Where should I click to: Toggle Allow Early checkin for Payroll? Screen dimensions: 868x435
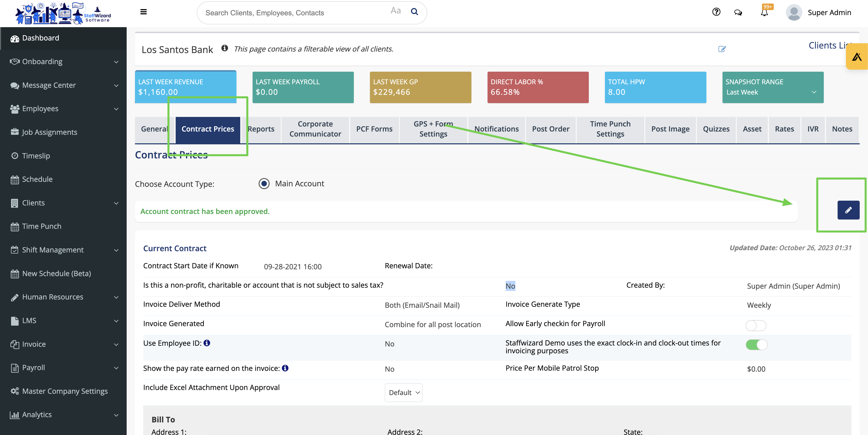coord(756,325)
